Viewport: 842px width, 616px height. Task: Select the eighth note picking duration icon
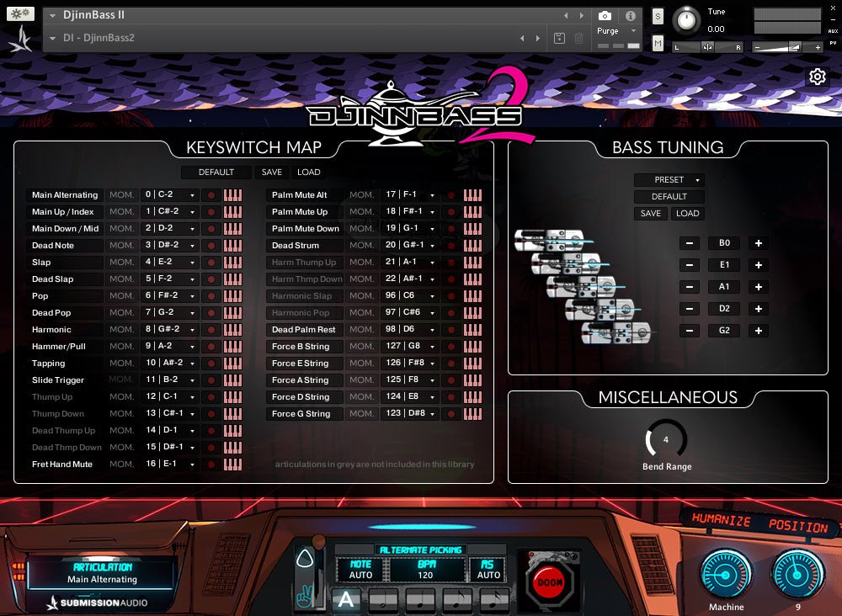(457, 599)
